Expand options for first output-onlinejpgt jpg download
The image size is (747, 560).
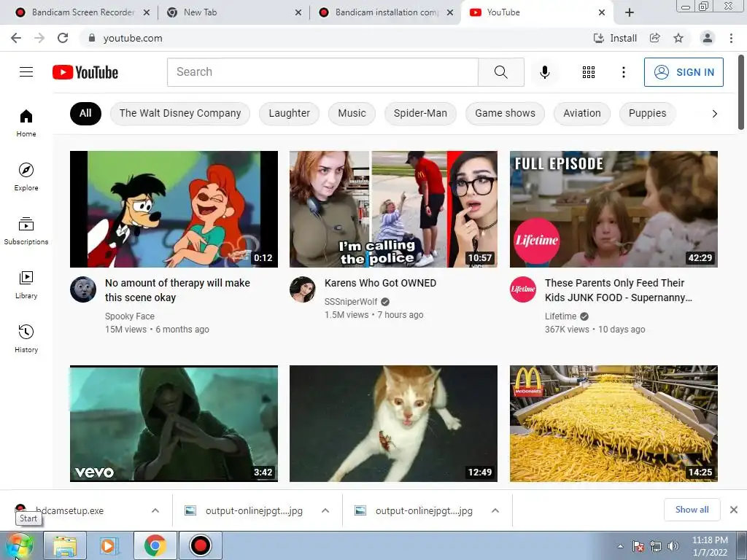click(x=325, y=510)
